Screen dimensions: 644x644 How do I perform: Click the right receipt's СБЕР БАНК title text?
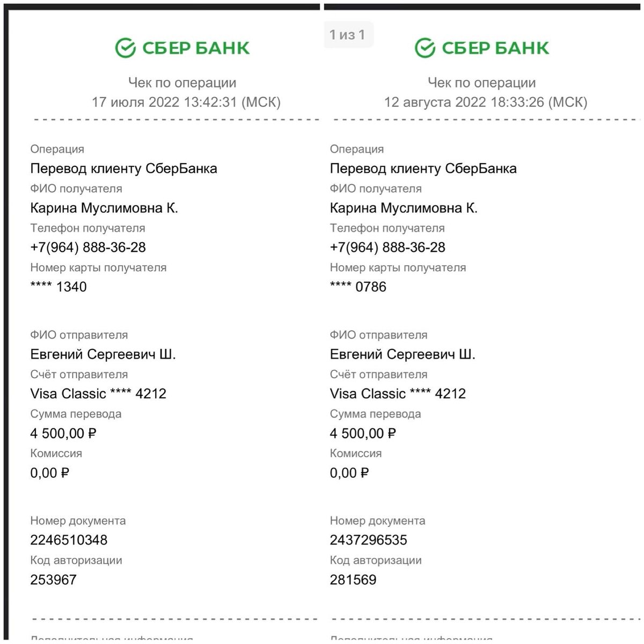[x=495, y=48]
